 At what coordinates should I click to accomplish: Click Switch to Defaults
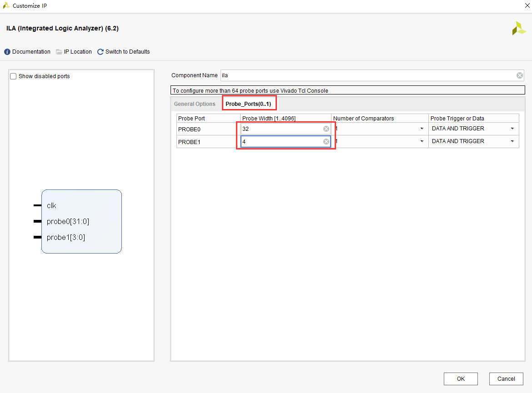click(x=128, y=52)
